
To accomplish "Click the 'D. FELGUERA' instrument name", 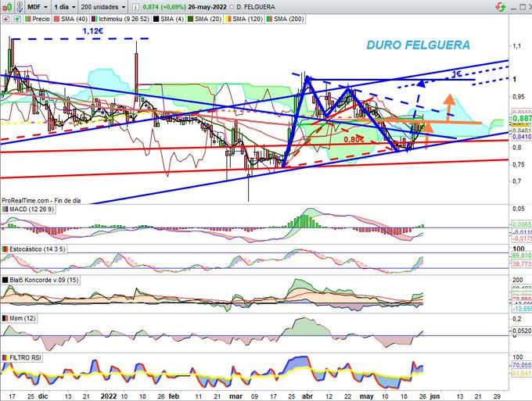I will (255, 7).
